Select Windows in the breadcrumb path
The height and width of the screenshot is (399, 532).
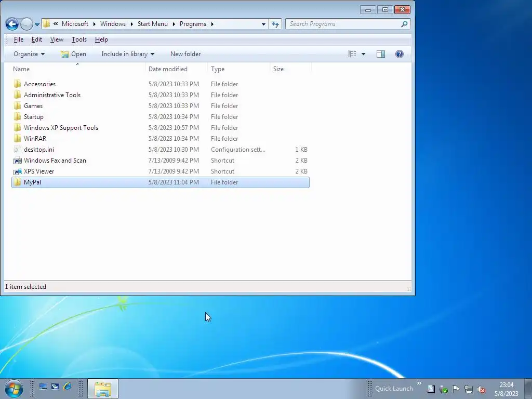113,24
